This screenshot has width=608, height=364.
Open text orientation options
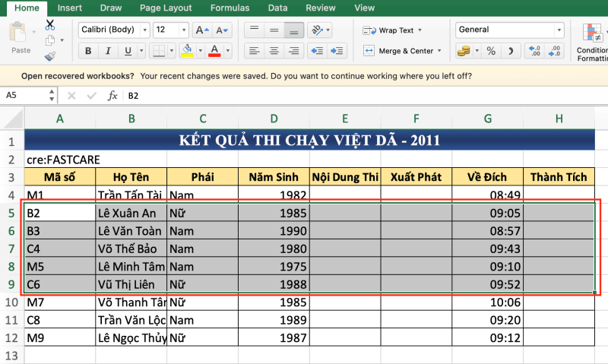[x=319, y=30]
